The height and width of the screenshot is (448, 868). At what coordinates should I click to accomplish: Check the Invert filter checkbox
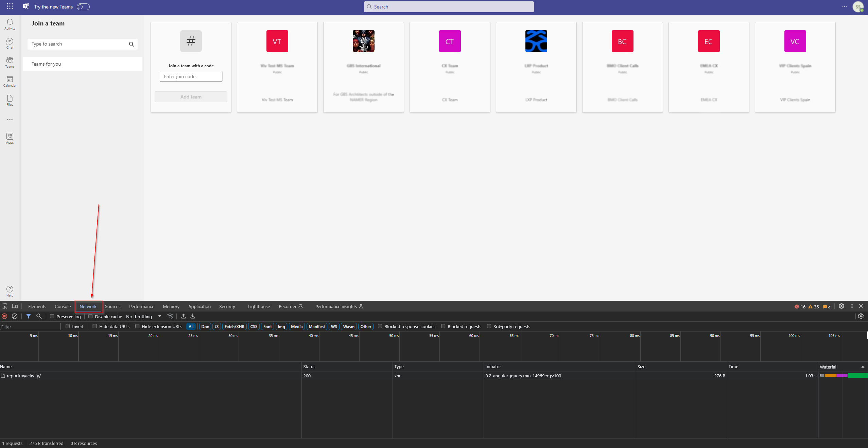68,326
